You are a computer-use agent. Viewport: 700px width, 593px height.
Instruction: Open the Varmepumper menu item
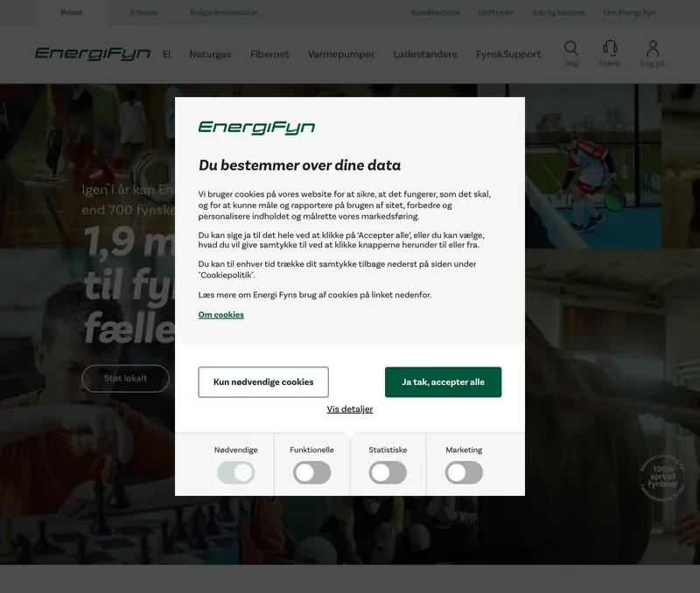coord(341,54)
